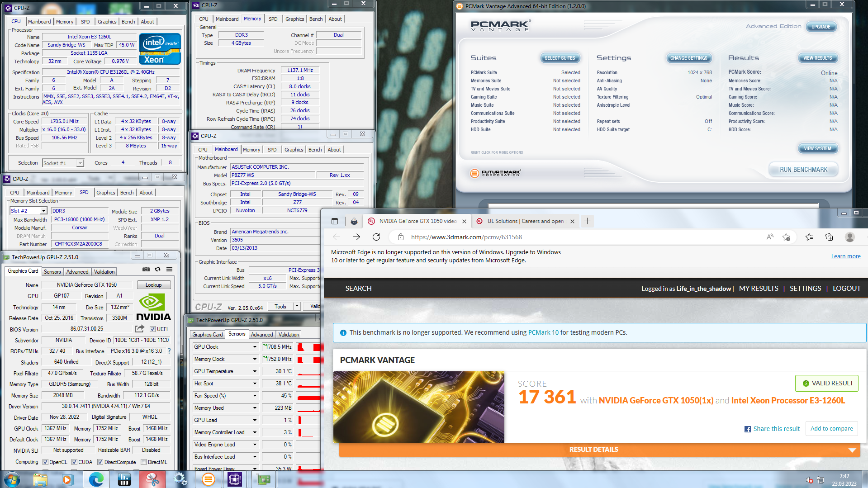
Task: Toggle the CUDA checkbox
Action: [74, 462]
